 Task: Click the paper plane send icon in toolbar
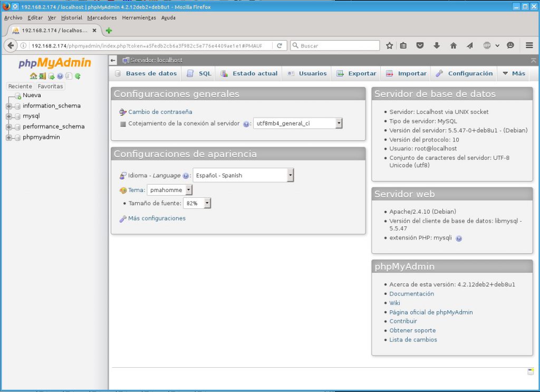[470, 45]
